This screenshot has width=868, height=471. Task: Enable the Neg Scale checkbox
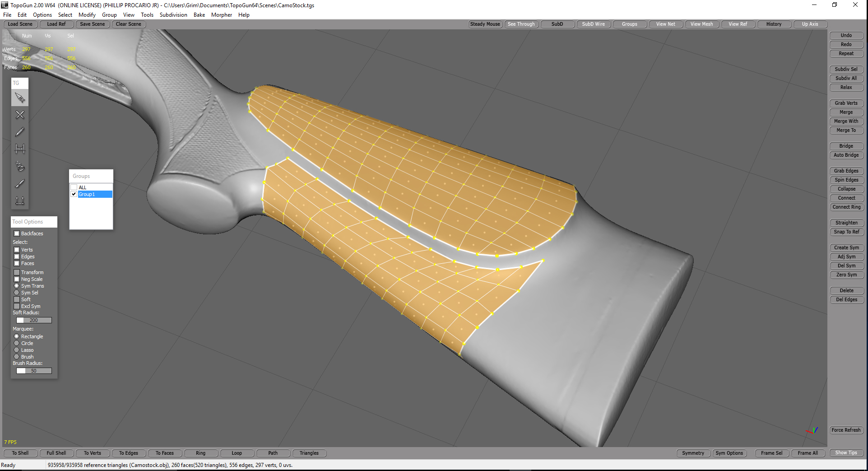[17, 279]
